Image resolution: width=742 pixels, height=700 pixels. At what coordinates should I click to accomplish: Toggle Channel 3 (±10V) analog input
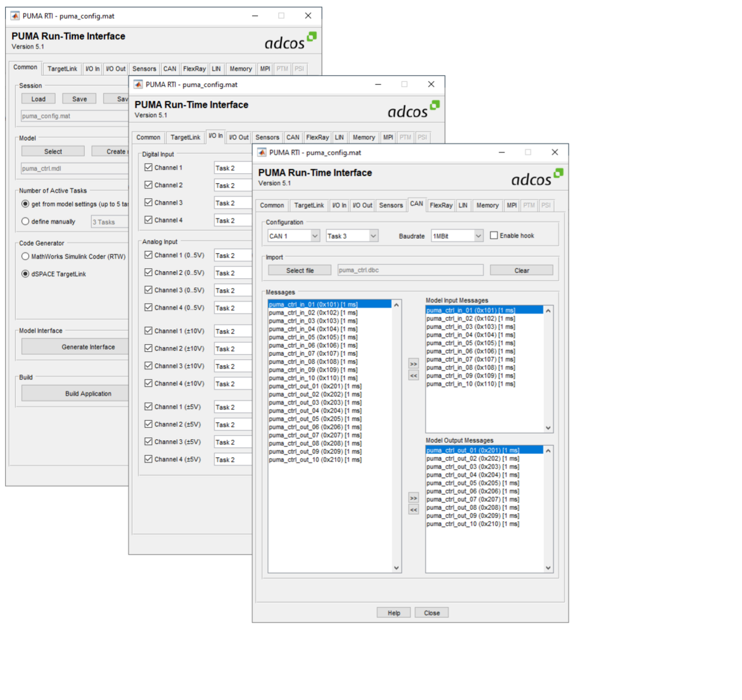[x=148, y=366]
